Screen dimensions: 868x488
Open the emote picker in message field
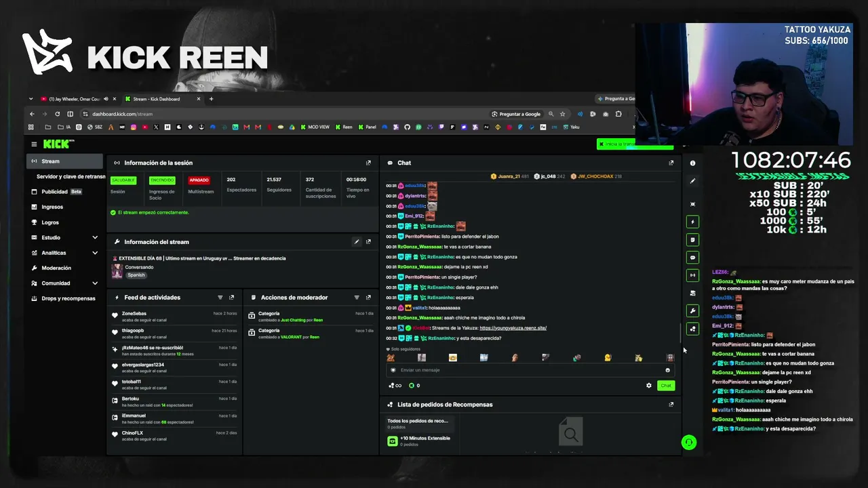(667, 370)
